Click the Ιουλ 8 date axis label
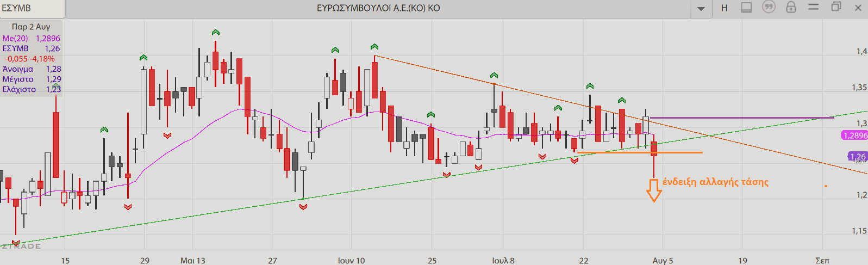Viewport: 868px width, 265px height. coord(503,261)
